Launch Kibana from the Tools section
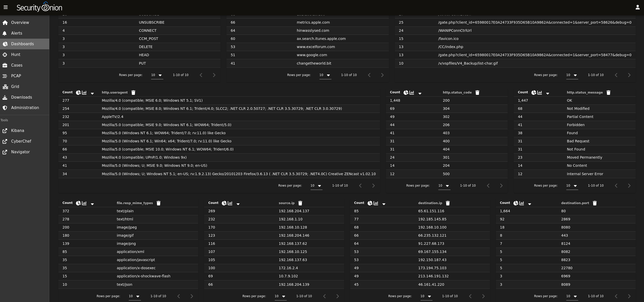 tap(18, 130)
